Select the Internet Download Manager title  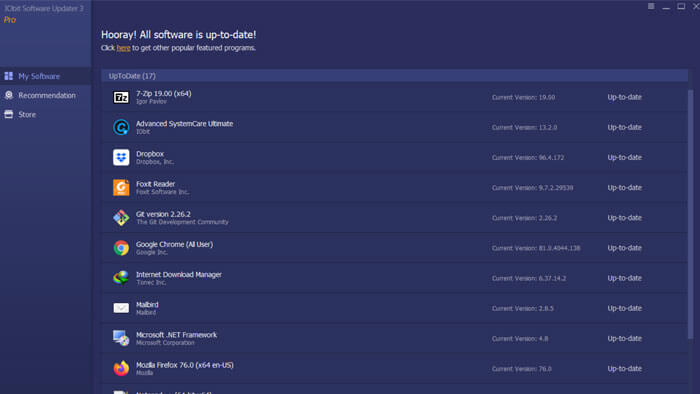click(179, 274)
